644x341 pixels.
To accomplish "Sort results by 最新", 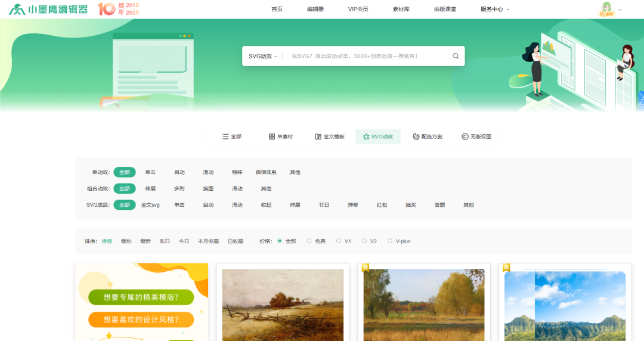I will [x=145, y=241].
